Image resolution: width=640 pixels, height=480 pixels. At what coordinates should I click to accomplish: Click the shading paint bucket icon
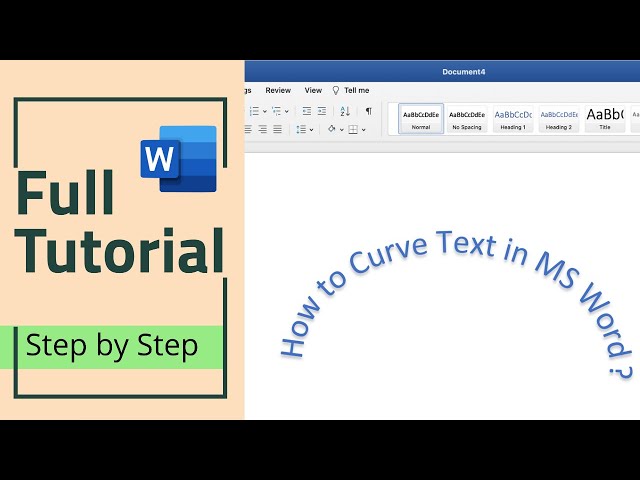coord(331,129)
